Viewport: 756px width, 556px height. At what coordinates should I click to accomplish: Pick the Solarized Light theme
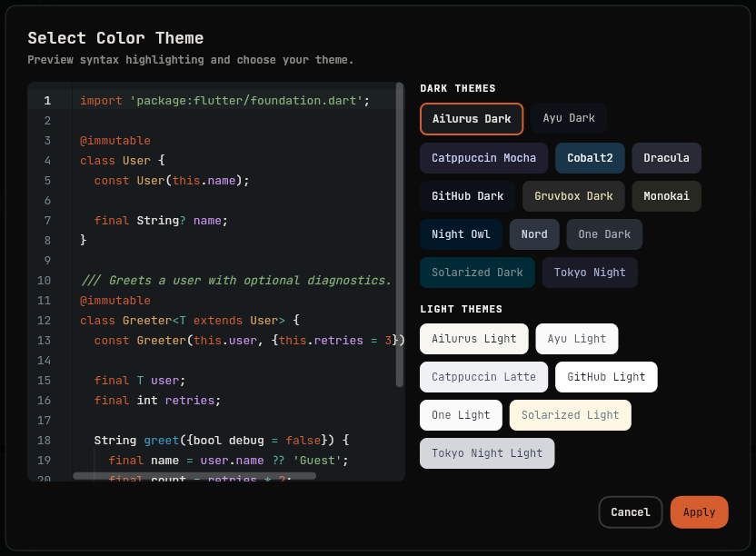(x=570, y=415)
